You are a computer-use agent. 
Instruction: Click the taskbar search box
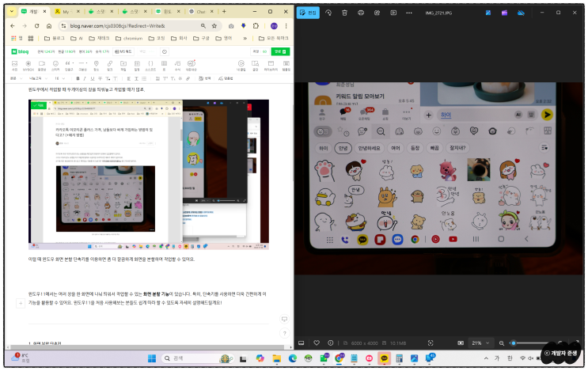coord(198,358)
